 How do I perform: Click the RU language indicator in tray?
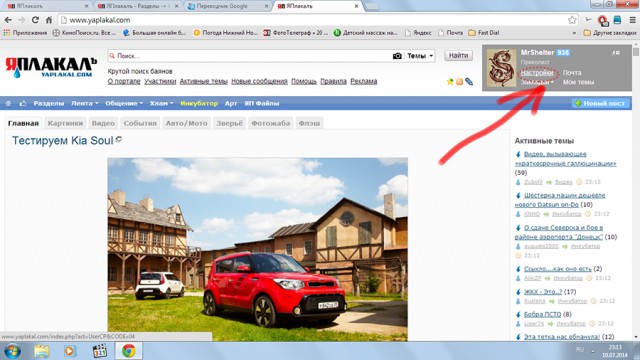coord(580,349)
